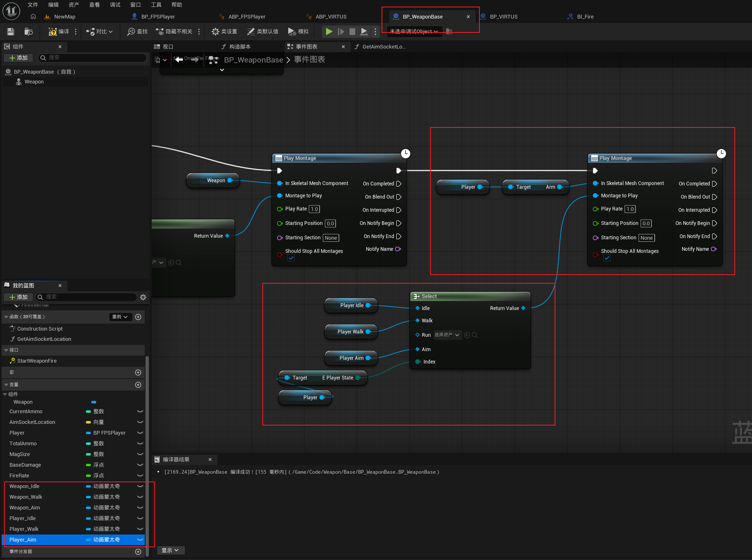Click the Unreal Engine logo icon
Screen dimensions: 752x560
[x=11, y=11]
